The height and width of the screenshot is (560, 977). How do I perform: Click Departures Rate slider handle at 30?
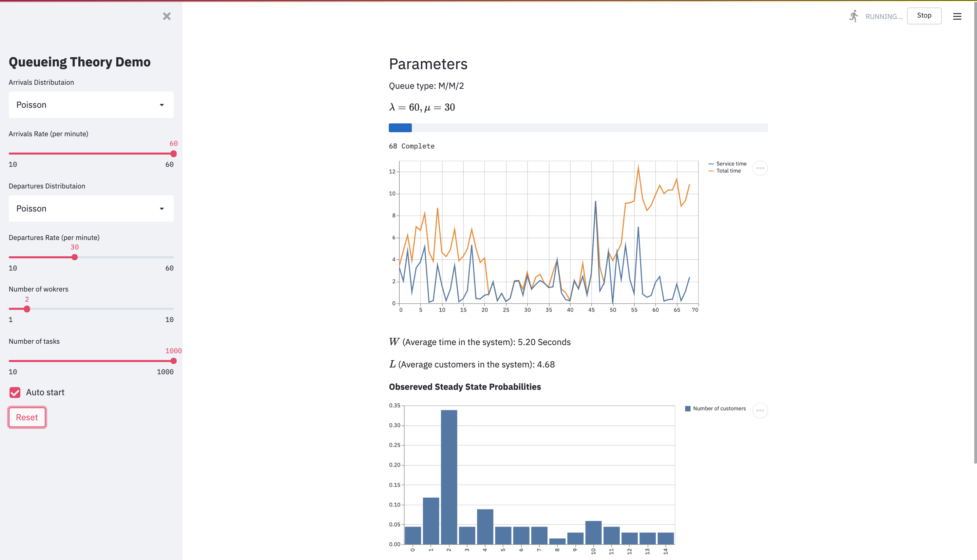(75, 257)
